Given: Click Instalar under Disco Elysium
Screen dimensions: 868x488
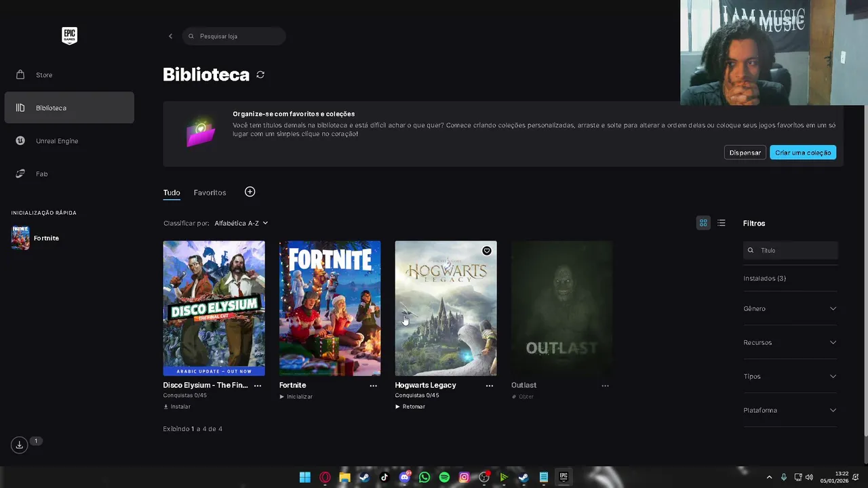Looking at the screenshot, I should (177, 407).
